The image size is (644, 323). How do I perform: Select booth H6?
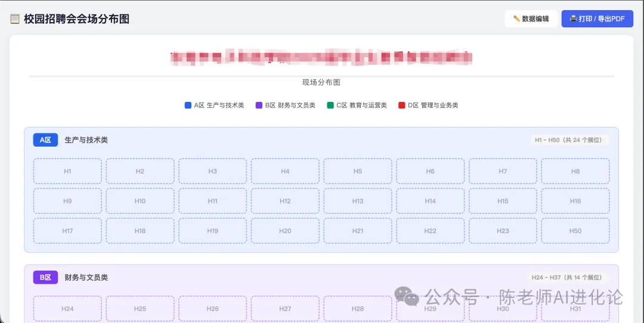click(431, 171)
